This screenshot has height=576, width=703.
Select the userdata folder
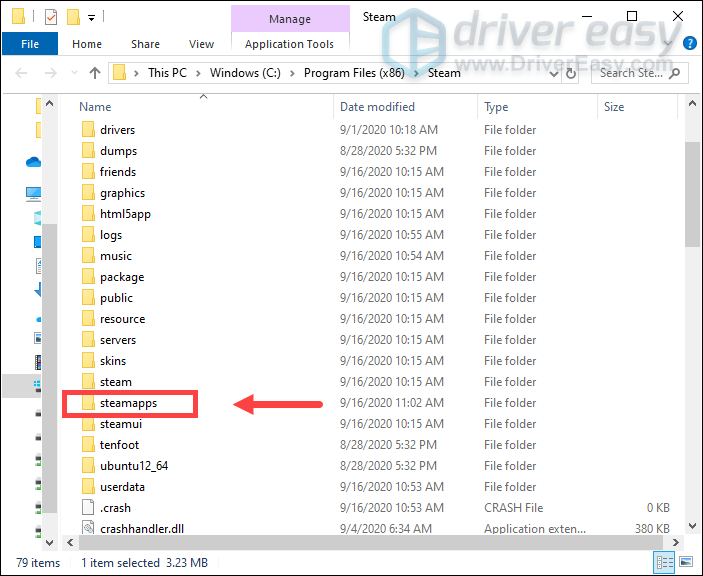tap(122, 487)
